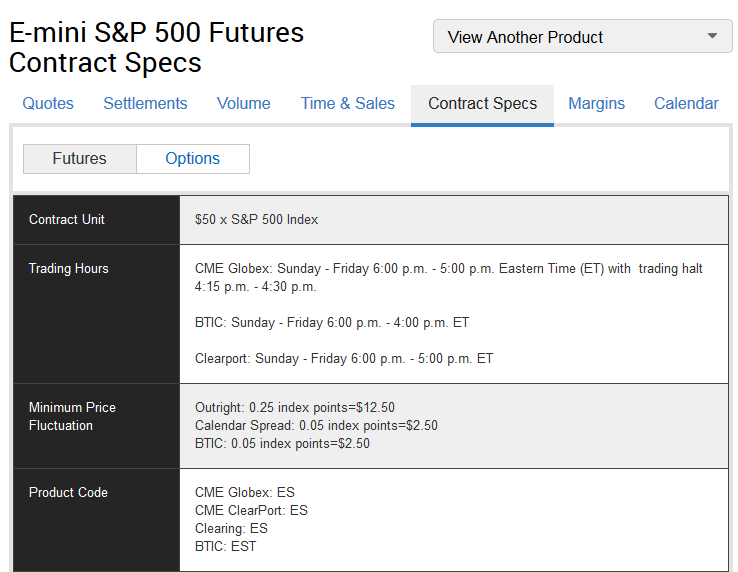Screen dimensions: 738x572
Task: Click the Clearport Sunday - Friday hours line
Action: 344,359
